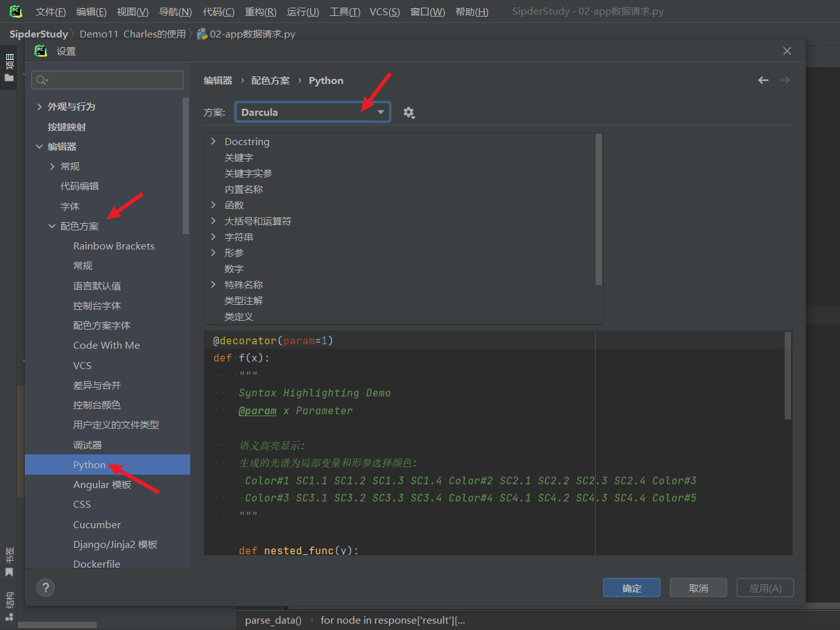Click the search magnifier icon in settings

(42, 80)
